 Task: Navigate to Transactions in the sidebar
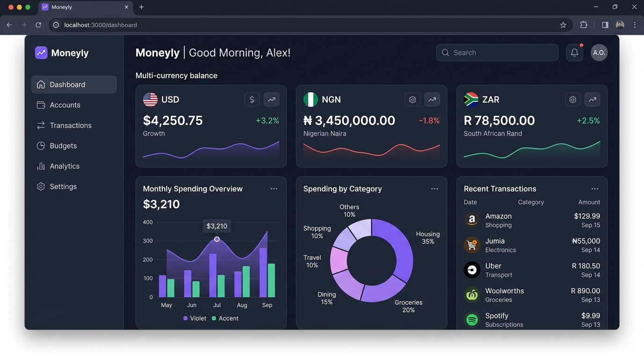click(74, 125)
